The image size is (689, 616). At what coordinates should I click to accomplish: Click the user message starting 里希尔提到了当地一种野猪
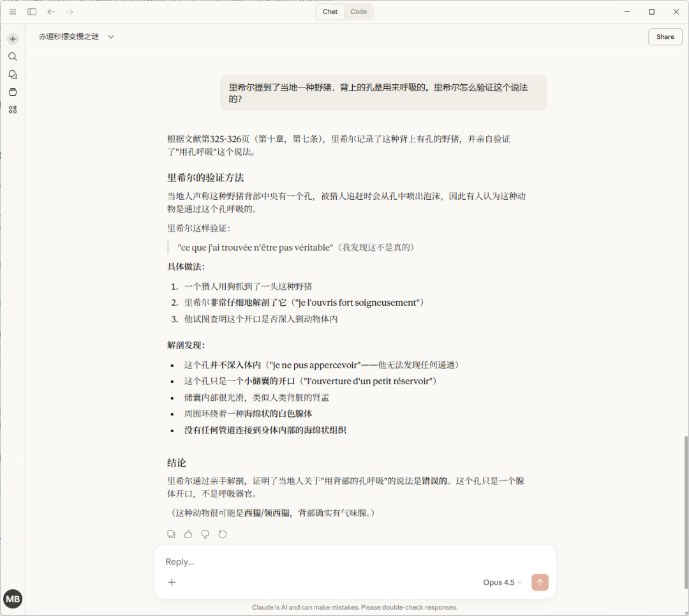[383, 93]
